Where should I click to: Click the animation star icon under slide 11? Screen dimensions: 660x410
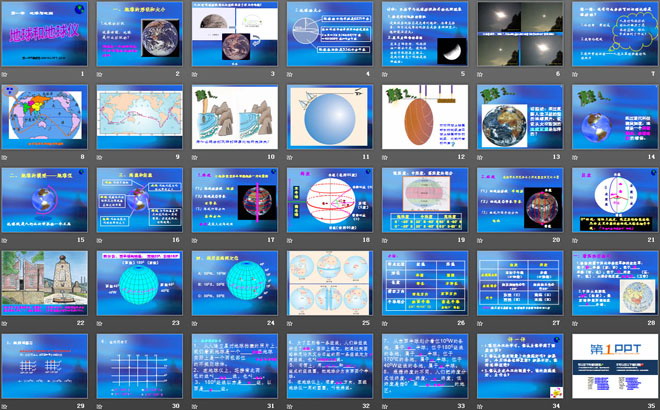tap(290, 157)
